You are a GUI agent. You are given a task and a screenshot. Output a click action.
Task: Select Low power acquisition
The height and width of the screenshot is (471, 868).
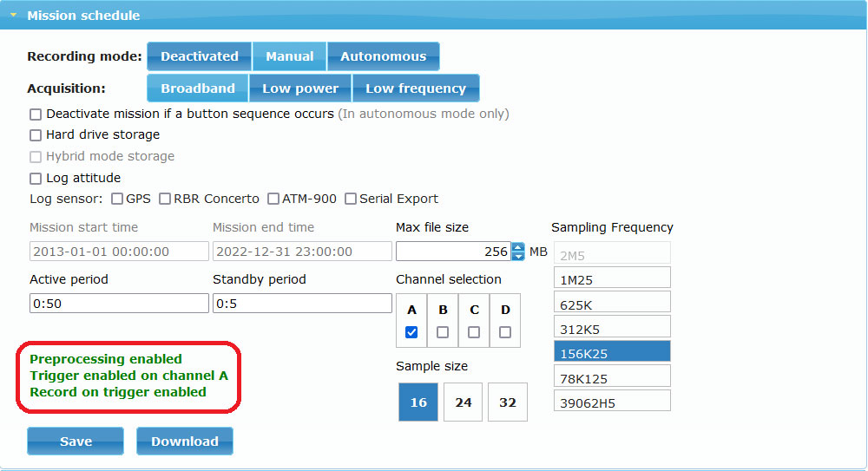300,88
